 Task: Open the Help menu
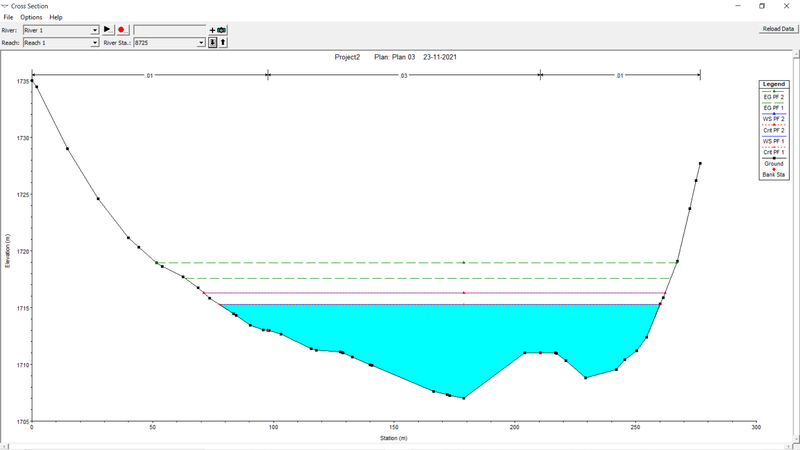coord(56,17)
